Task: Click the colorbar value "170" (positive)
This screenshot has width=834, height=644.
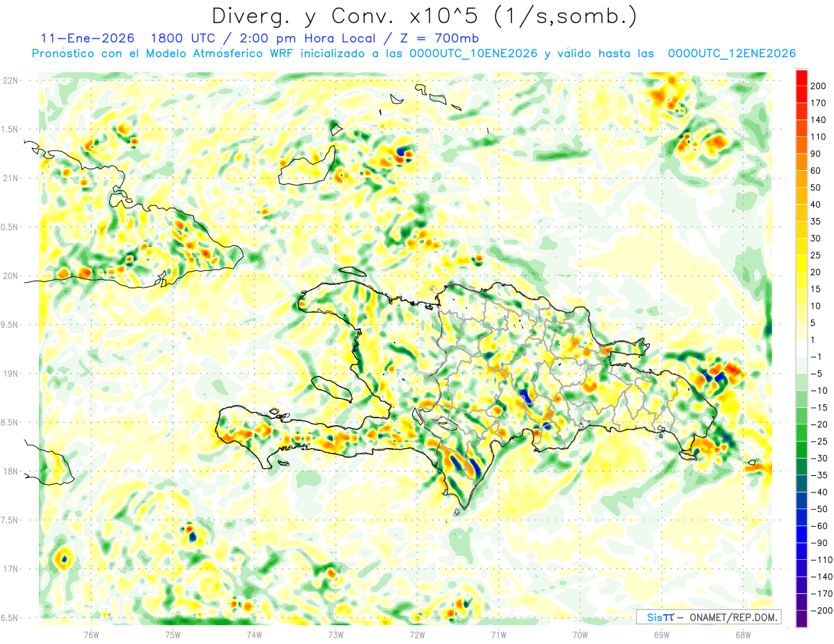Action: pyautogui.click(x=818, y=103)
